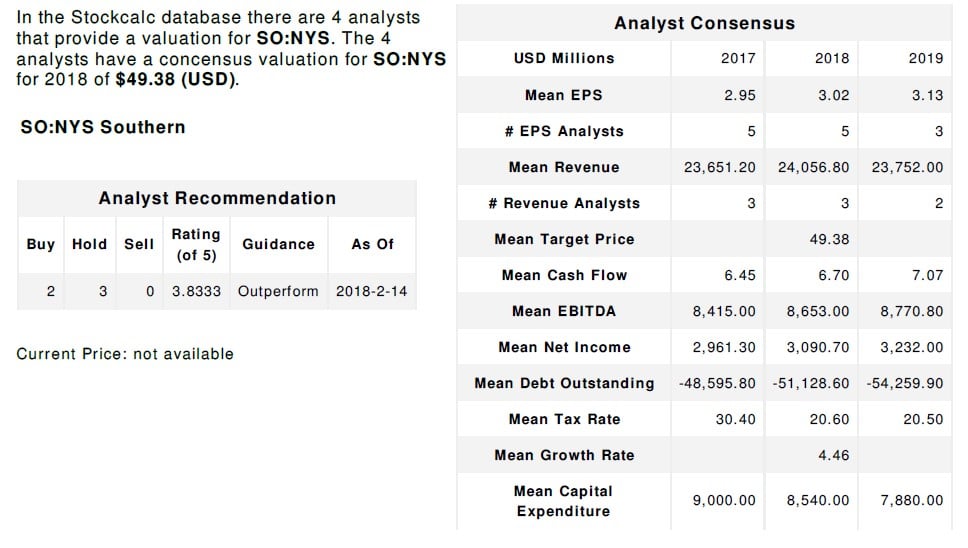This screenshot has height=548, width=968.
Task: Click the Outperform guidance cell
Action: [278, 292]
